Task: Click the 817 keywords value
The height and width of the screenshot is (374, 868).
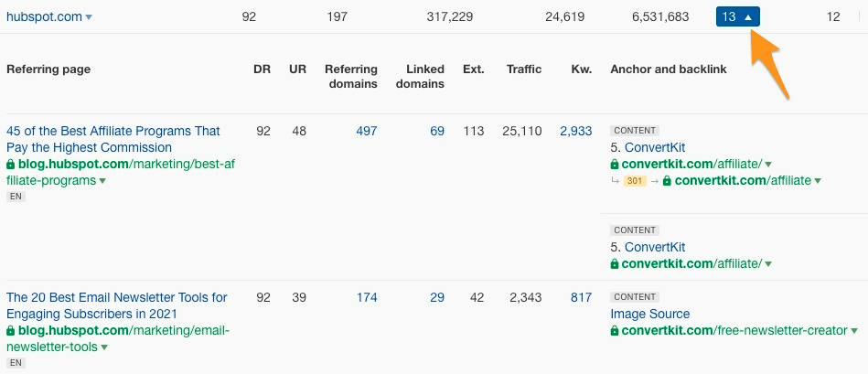Action: pyautogui.click(x=581, y=298)
